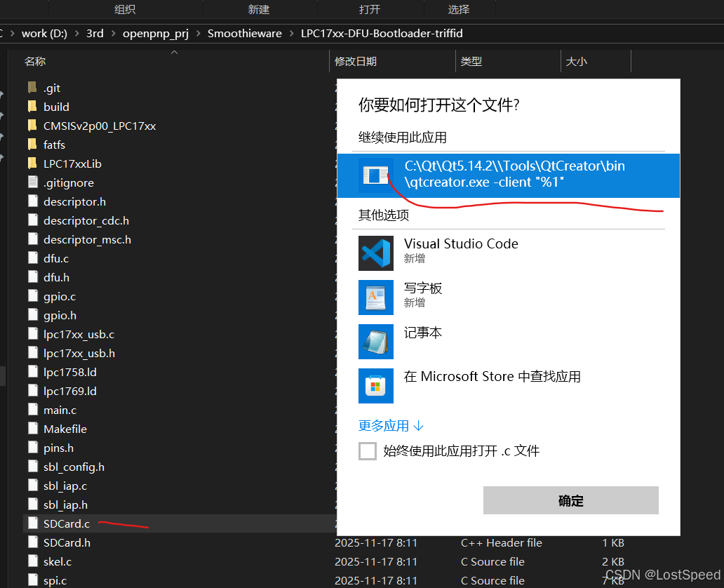This screenshot has height=588, width=724.
Task: Click the main.c file icon
Action: point(33,409)
